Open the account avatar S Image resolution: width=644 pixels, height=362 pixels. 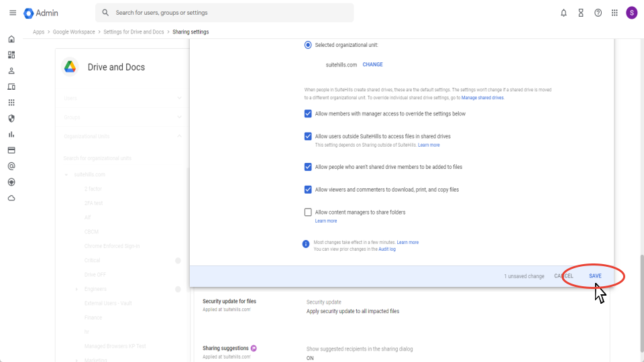(631, 13)
